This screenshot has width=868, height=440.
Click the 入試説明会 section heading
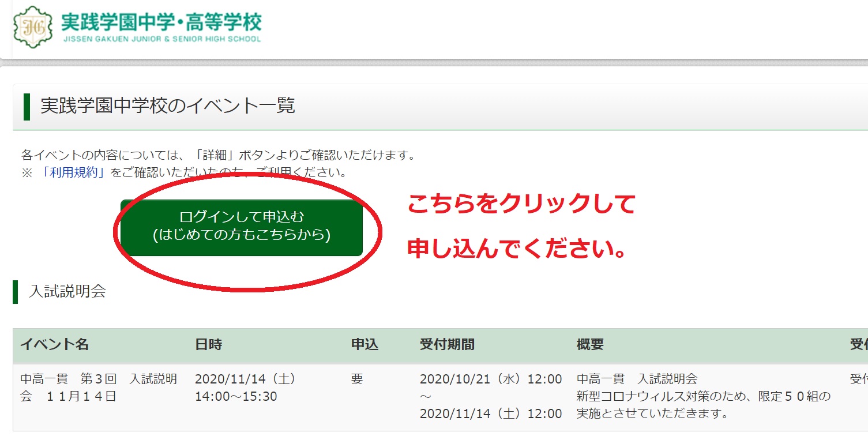pyautogui.click(x=67, y=291)
